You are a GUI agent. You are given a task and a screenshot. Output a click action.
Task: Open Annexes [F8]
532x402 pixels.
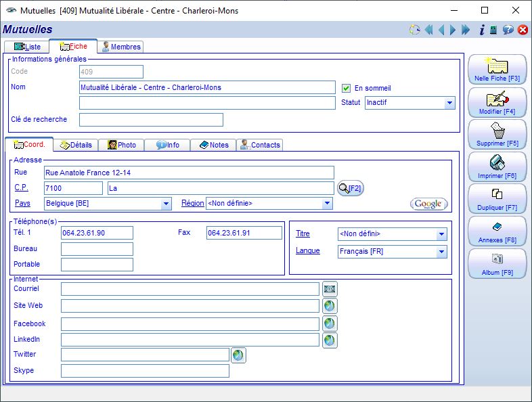497,231
